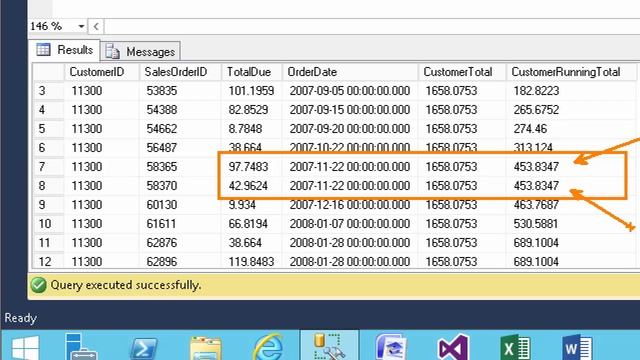Click the TotalDue cell 101.1959
This screenshot has width=640, height=360.
tap(251, 91)
